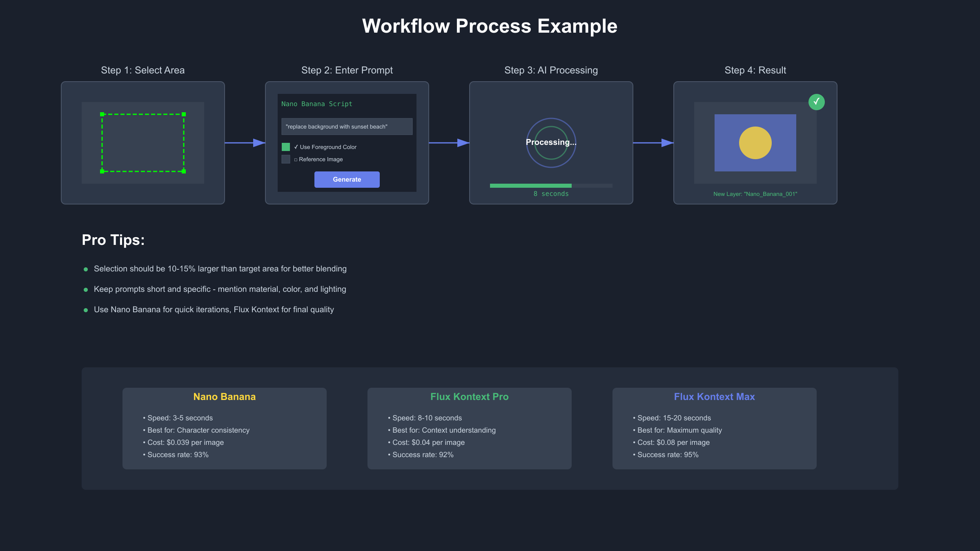
Task: Click the Nano Banana card heading
Action: pyautogui.click(x=225, y=397)
